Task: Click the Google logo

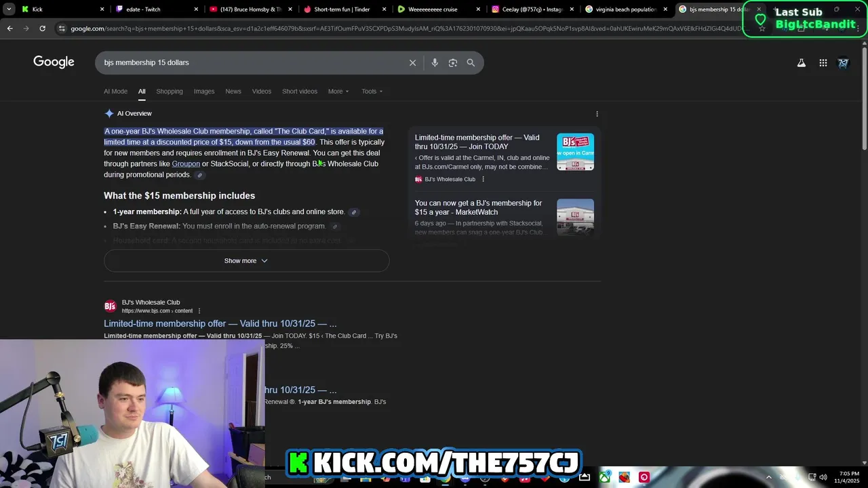Action: (x=54, y=62)
